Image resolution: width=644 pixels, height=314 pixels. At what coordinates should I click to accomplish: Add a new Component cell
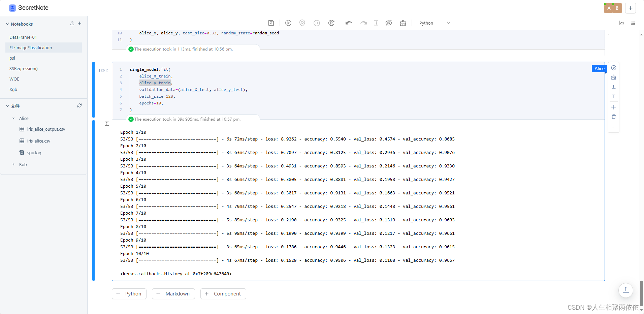pyautogui.click(x=223, y=294)
